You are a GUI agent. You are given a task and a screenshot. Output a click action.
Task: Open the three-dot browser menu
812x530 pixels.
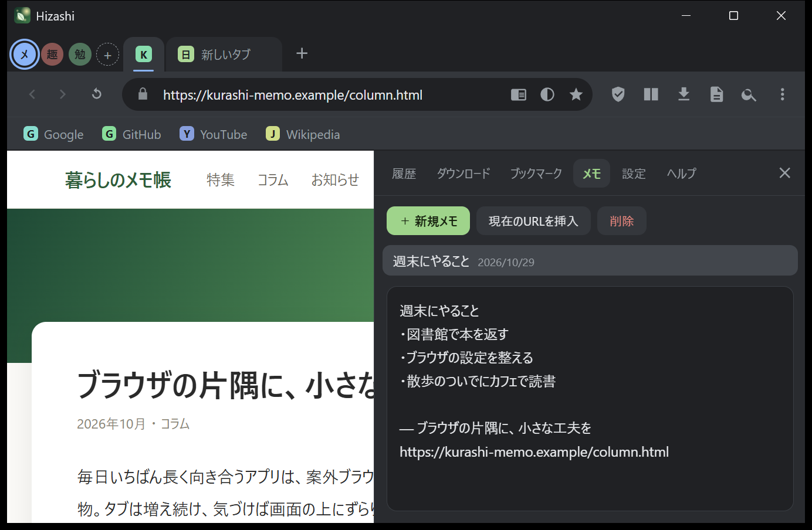coord(782,94)
